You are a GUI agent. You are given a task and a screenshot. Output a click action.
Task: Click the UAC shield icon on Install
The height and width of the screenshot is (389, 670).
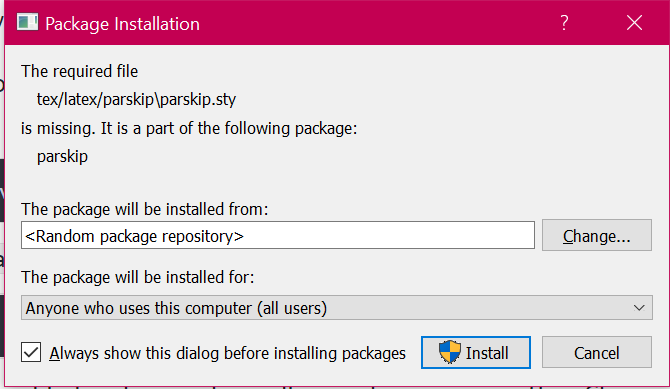click(x=450, y=352)
